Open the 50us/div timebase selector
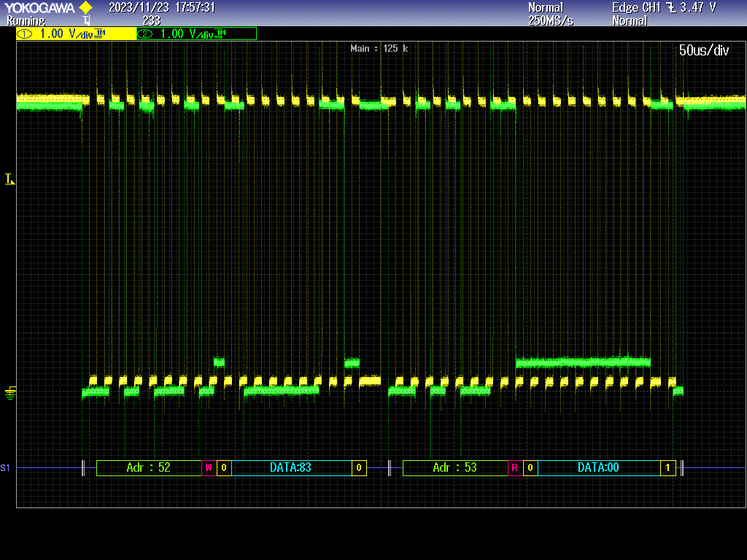Screen dimensions: 747x560 tap(703, 51)
